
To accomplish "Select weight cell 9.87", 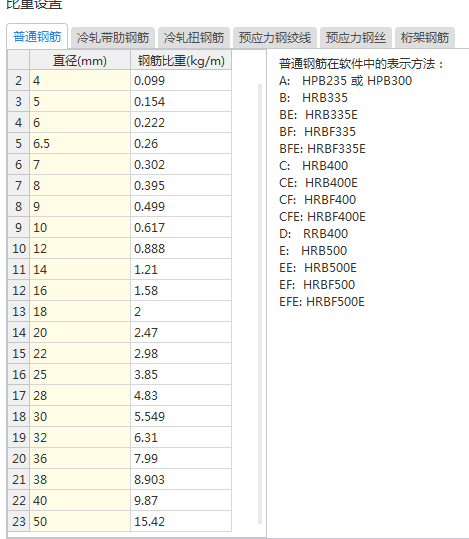I will pos(181,500).
